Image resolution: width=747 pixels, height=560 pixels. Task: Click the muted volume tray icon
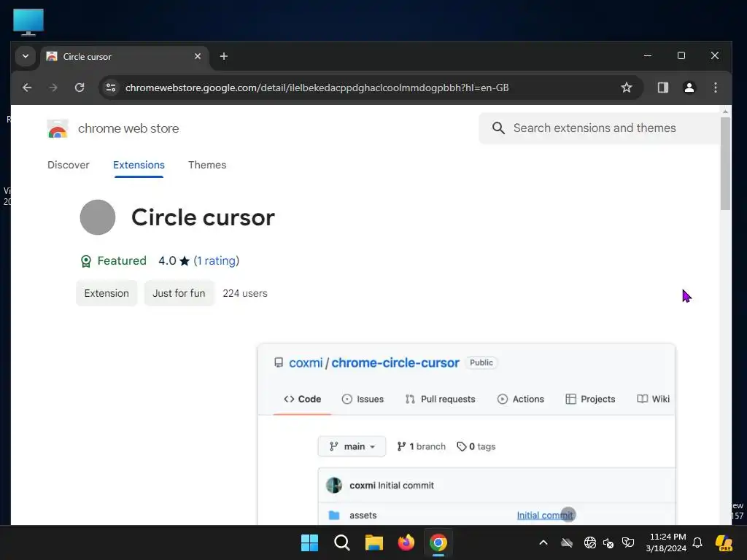tap(608, 542)
